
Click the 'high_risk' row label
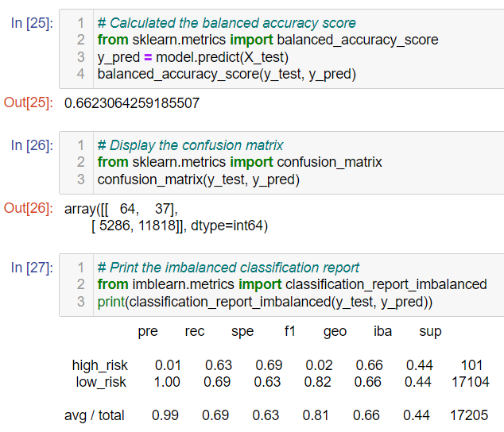tap(100, 365)
